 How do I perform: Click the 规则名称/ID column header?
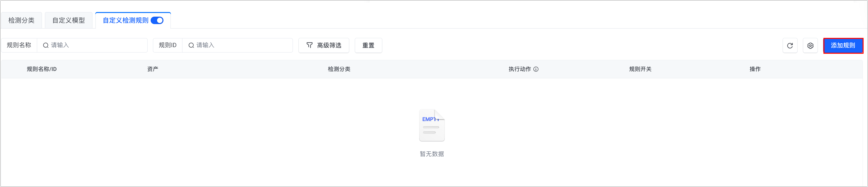coord(42,69)
